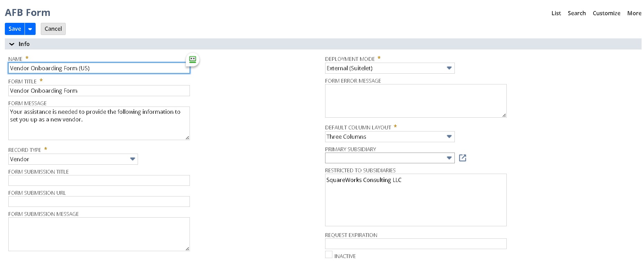Click the Save button
The height and width of the screenshot is (265, 644).
coord(15,29)
